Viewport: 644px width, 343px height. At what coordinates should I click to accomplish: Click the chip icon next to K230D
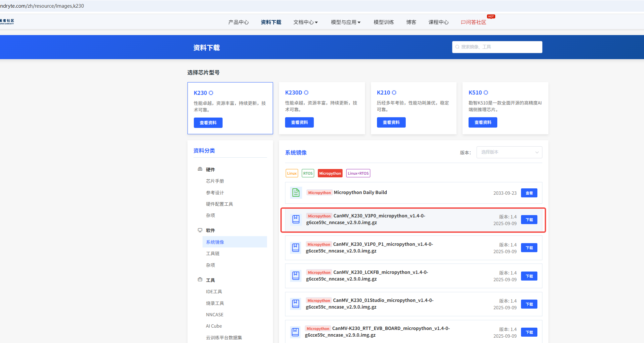coord(306,93)
